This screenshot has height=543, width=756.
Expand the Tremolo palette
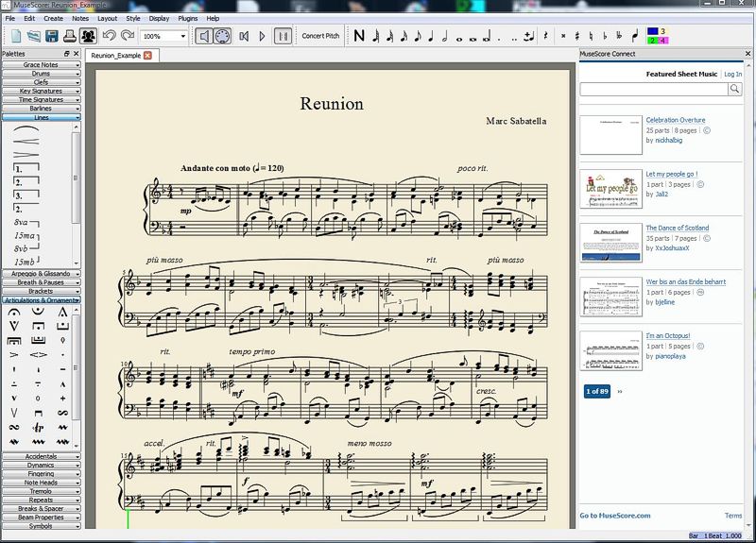click(x=41, y=491)
